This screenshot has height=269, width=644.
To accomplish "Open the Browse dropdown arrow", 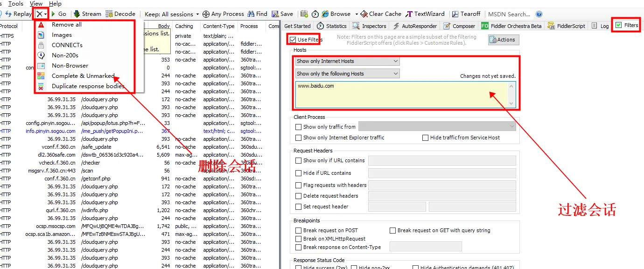I will [x=357, y=14].
